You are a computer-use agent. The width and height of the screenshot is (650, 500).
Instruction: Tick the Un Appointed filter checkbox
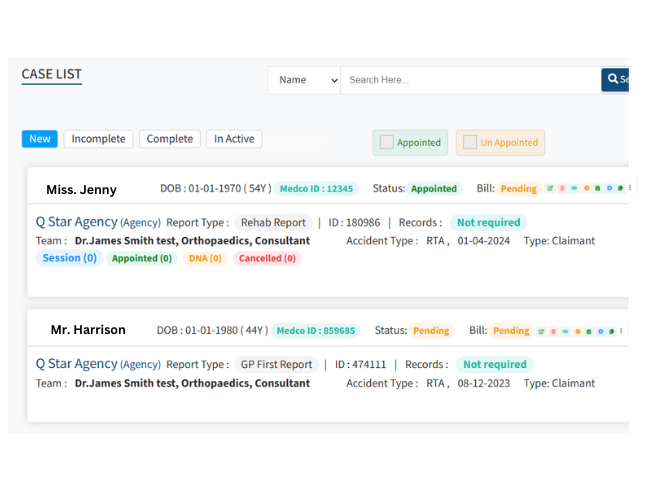[x=469, y=142]
